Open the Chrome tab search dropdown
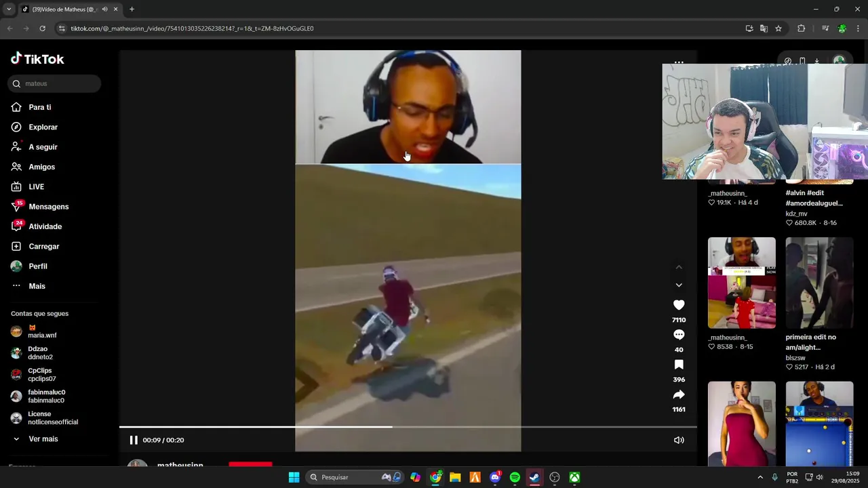The height and width of the screenshot is (488, 868). click(9, 9)
